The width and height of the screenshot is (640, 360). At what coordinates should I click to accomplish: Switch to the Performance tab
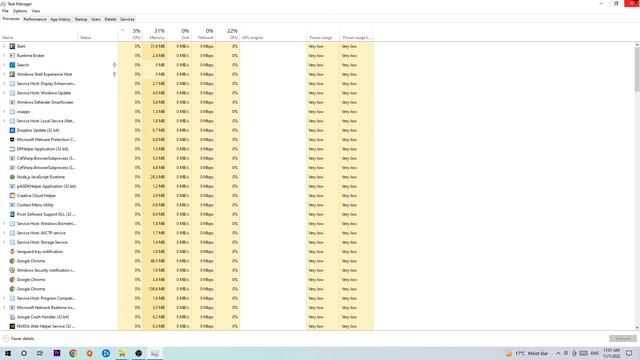point(35,19)
